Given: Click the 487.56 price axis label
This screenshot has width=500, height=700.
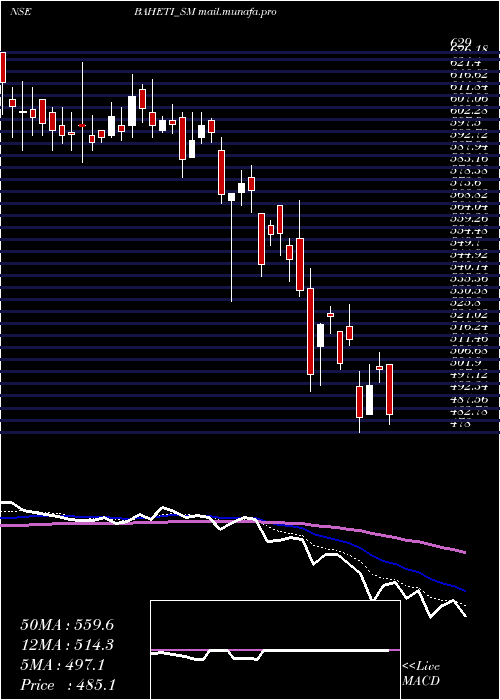Looking at the screenshot, I should click(469, 399).
